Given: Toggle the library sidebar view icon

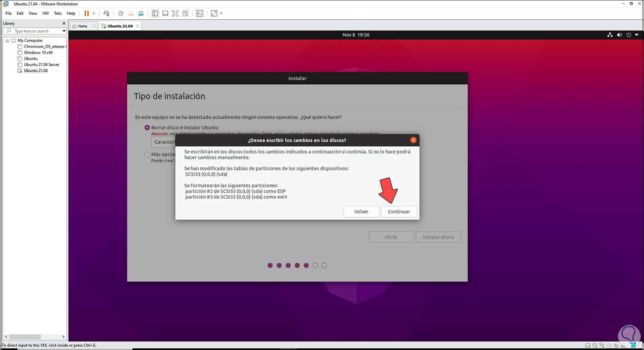Looking at the screenshot, I should click(x=155, y=13).
